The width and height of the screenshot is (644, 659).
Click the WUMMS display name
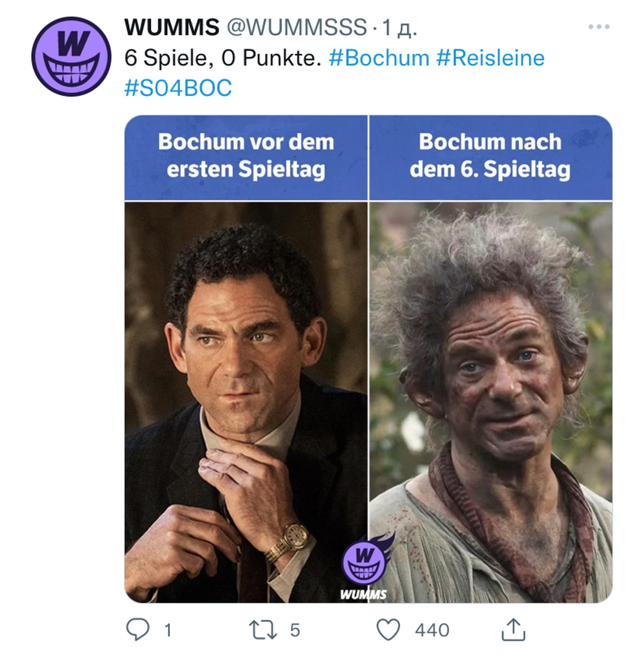click(x=172, y=27)
